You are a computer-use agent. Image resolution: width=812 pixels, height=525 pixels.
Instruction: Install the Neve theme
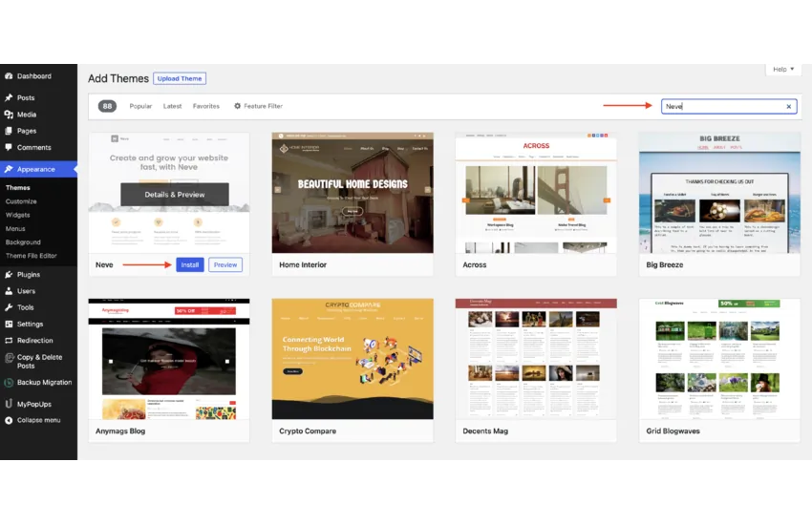189,264
